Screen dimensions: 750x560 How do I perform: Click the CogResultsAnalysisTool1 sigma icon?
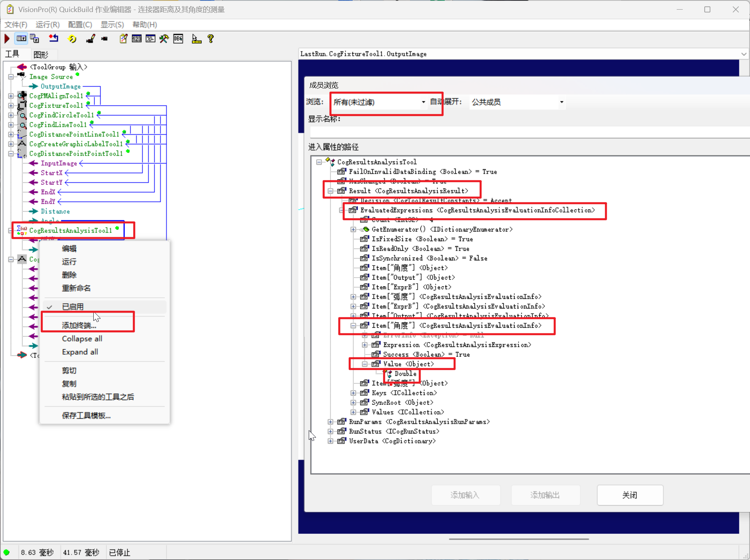point(22,230)
